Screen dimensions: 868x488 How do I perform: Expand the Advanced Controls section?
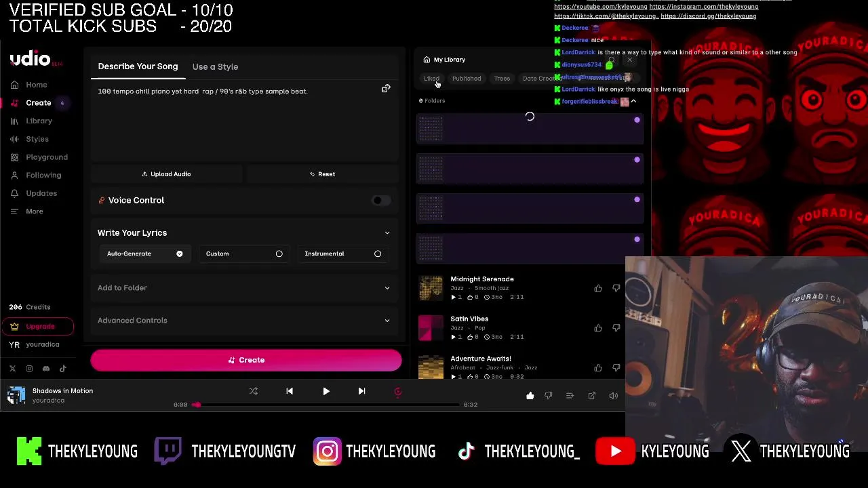(244, 320)
